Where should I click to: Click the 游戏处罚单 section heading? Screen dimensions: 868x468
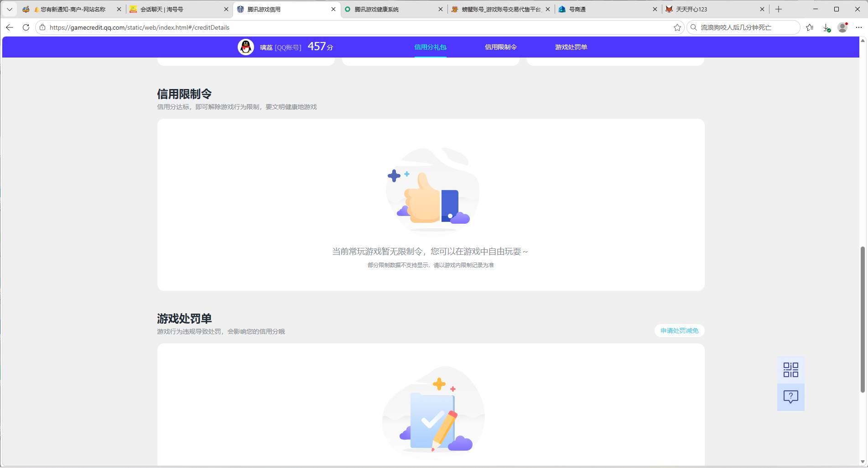pyautogui.click(x=184, y=319)
